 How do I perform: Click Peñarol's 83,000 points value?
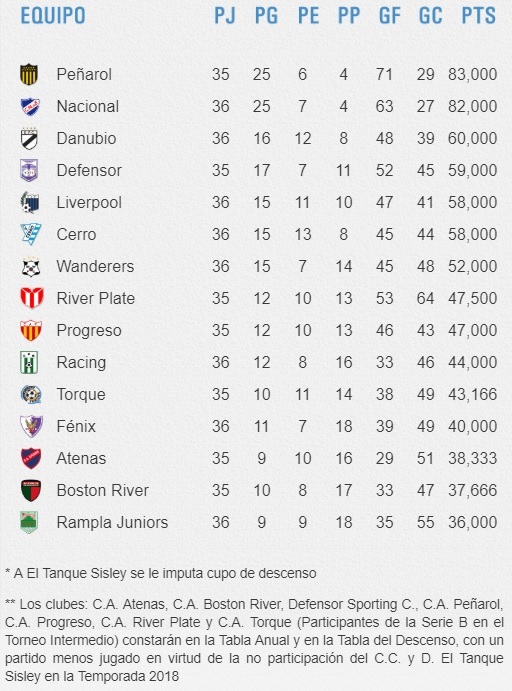pyautogui.click(x=473, y=74)
